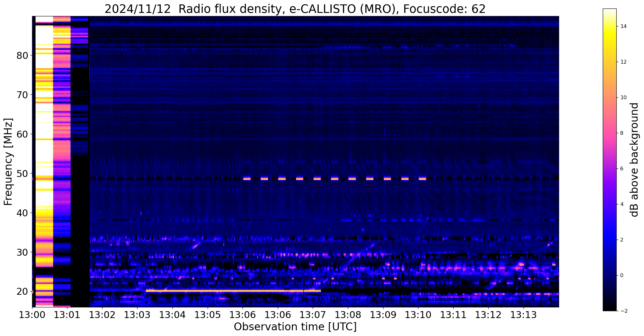Click the white saturated band at 13:00
The image size is (644, 336).
pyautogui.click(x=44, y=162)
